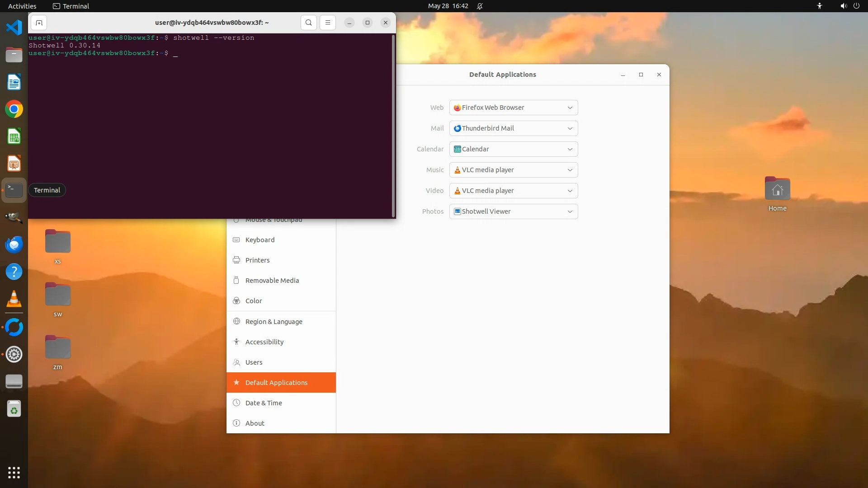Image resolution: width=868 pixels, height=488 pixels.
Task: Open the Accessibility settings panel
Action: pyautogui.click(x=264, y=342)
